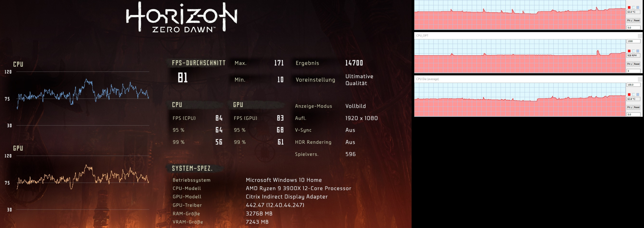Pick the blue color swatch beside 63.0 °C graph
This screenshot has width=644, height=228.
click(x=638, y=7)
